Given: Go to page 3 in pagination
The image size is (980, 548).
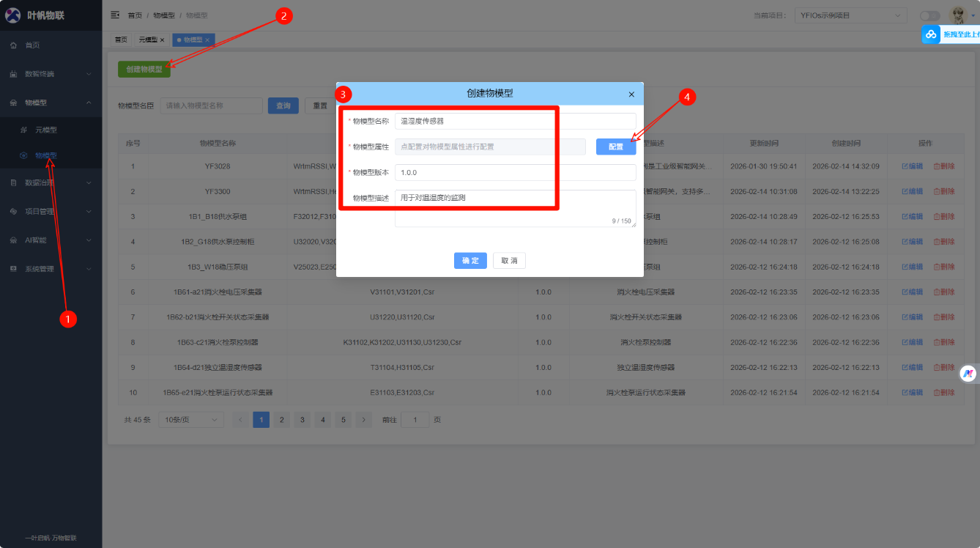Looking at the screenshot, I should point(302,420).
